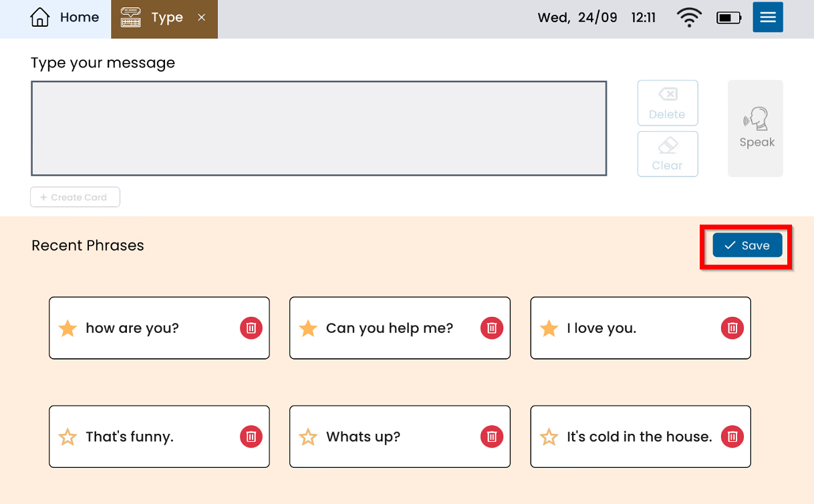Toggle star on 'It's cold in the house.'

tap(549, 437)
